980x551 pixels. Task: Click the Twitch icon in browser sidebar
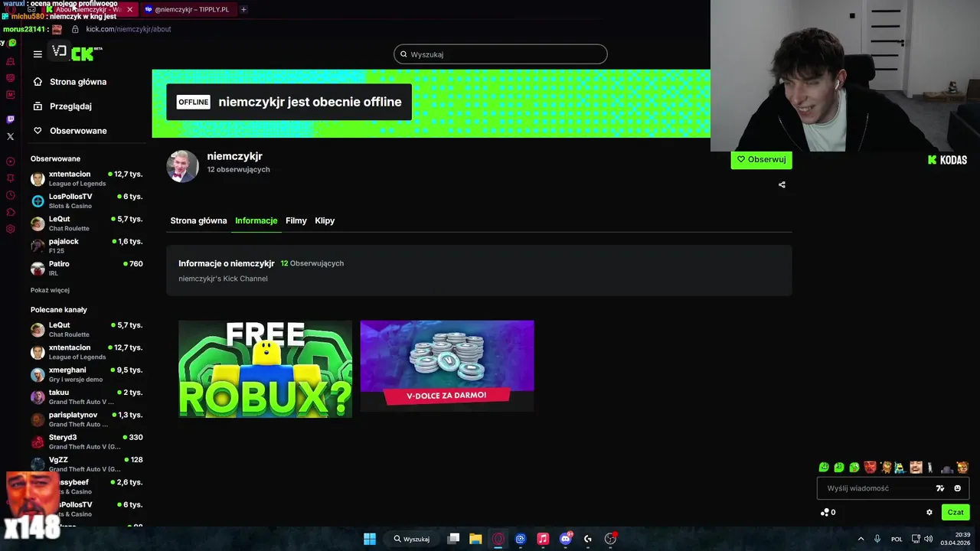10,119
